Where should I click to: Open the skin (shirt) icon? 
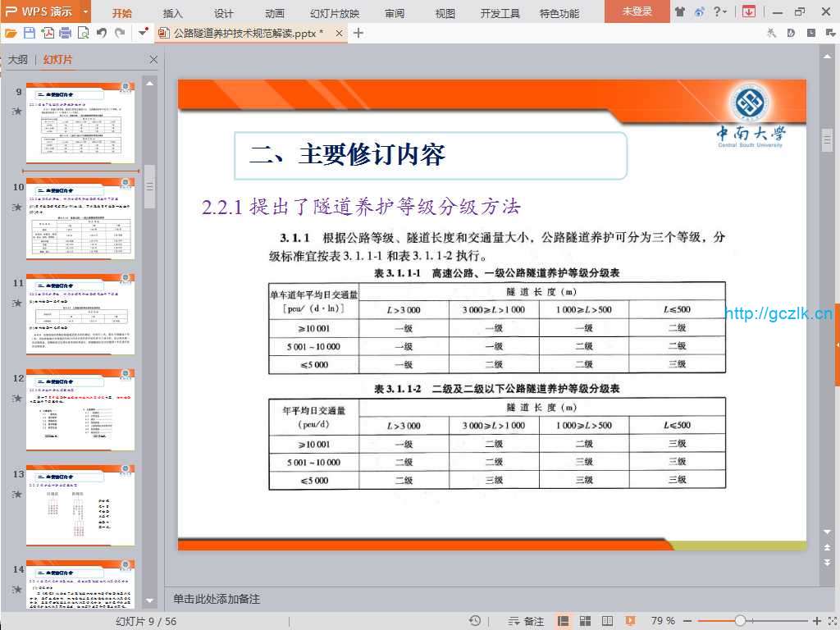pyautogui.click(x=680, y=11)
